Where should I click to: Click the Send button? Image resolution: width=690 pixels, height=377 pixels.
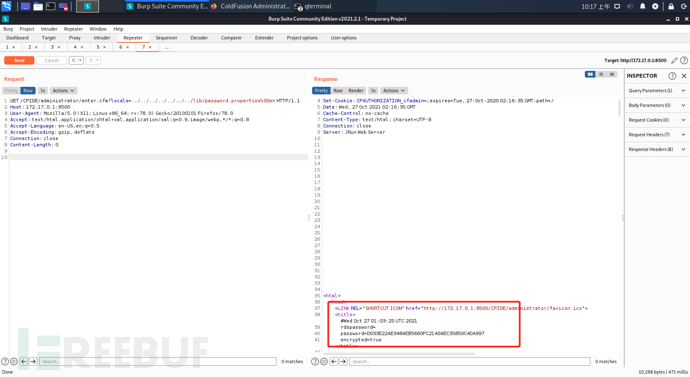19,60
